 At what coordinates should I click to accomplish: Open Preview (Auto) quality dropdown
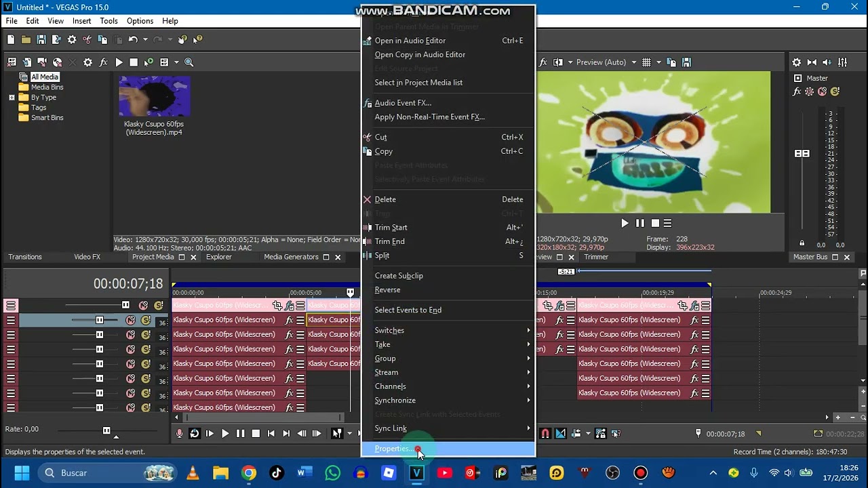606,62
